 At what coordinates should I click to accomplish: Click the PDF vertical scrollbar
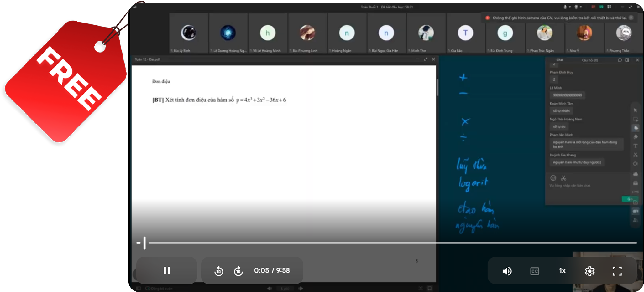click(x=437, y=87)
